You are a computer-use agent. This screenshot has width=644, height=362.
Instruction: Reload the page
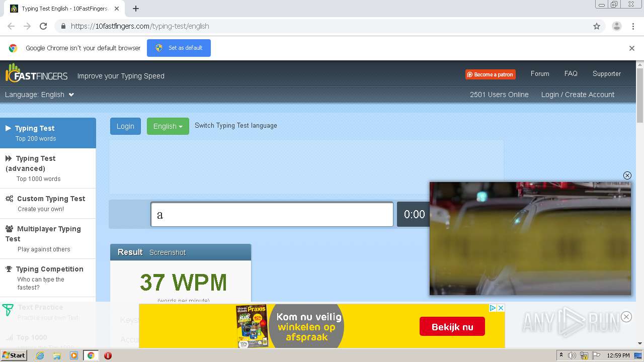click(x=43, y=26)
